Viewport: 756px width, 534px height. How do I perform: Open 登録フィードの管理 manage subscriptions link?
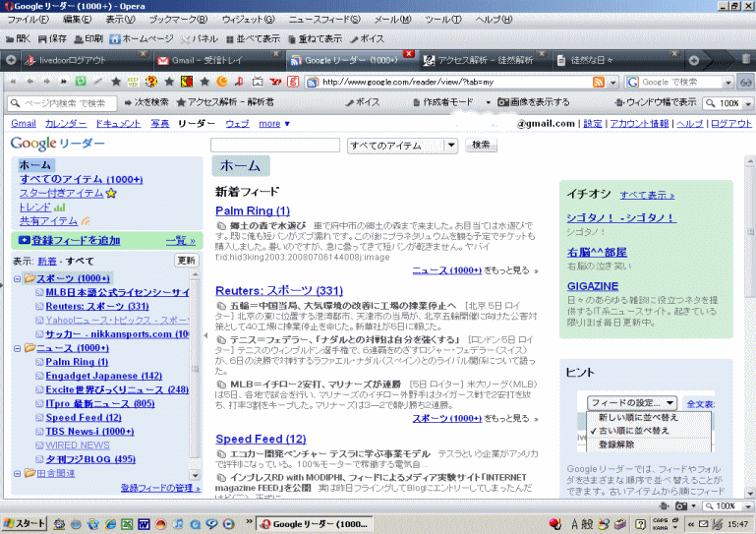click(x=160, y=488)
